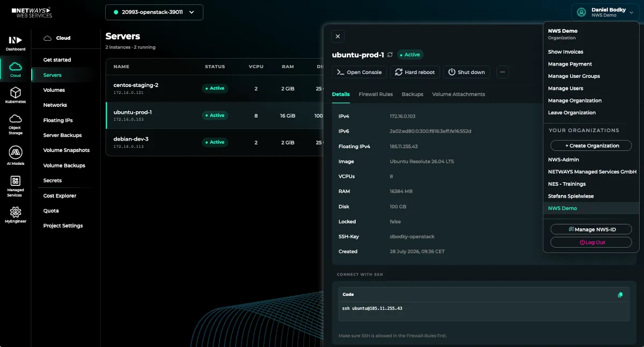
Task: Open the more actions ellipsis button
Action: tap(502, 72)
